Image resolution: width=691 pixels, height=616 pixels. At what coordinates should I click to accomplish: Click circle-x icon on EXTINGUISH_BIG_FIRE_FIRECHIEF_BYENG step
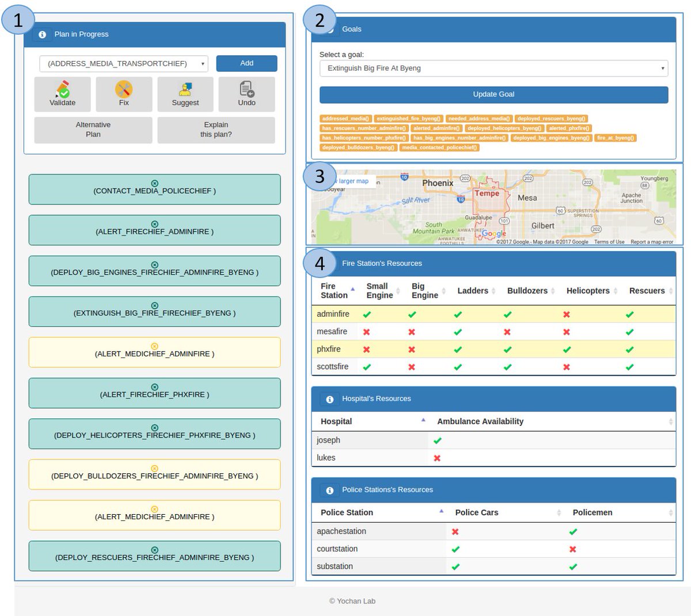[154, 306]
